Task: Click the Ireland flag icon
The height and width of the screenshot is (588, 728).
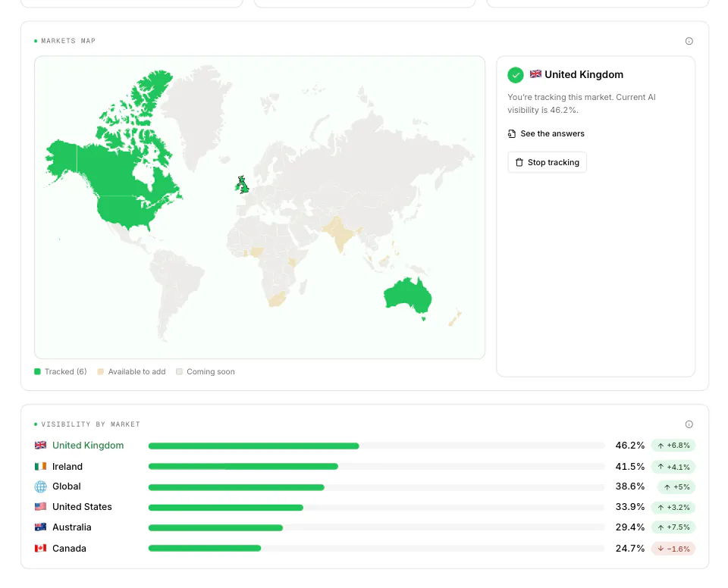Action: [x=40, y=466]
